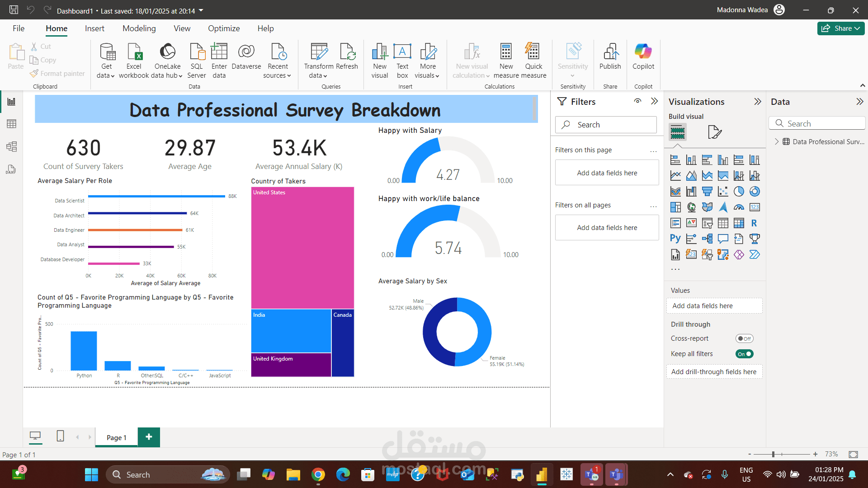Pick the Donut chart visual
The width and height of the screenshot is (868, 488).
coord(755,192)
